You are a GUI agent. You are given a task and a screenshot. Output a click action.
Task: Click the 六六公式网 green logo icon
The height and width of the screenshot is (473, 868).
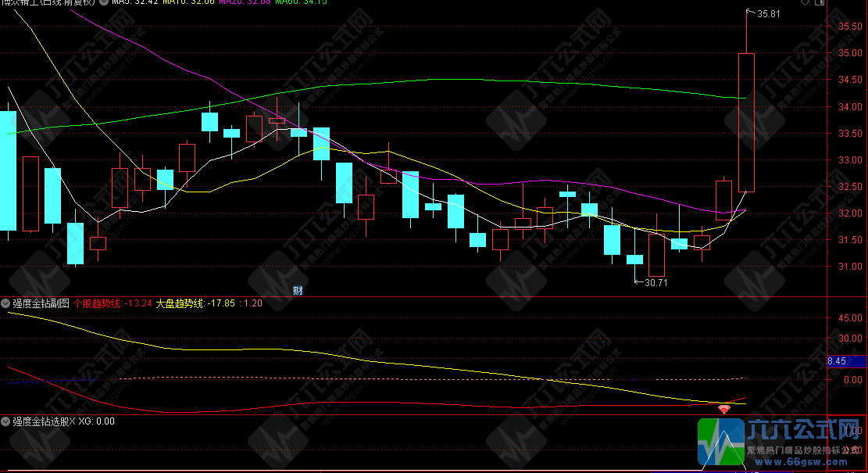click(720, 443)
